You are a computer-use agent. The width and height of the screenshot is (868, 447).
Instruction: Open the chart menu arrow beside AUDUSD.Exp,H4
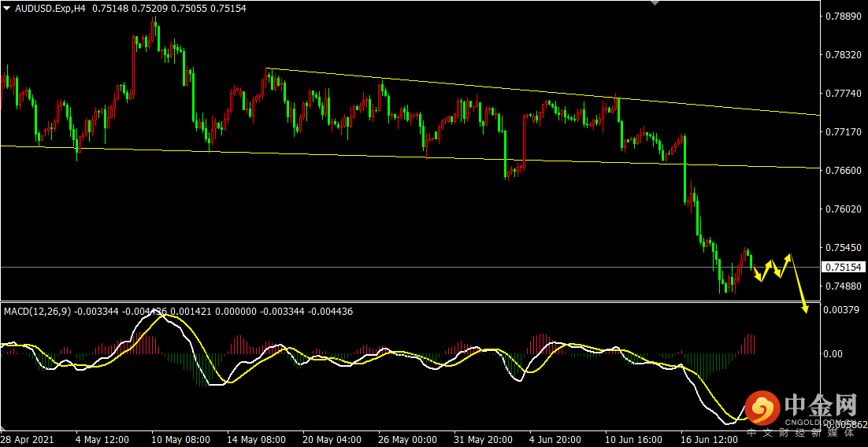tap(6, 9)
